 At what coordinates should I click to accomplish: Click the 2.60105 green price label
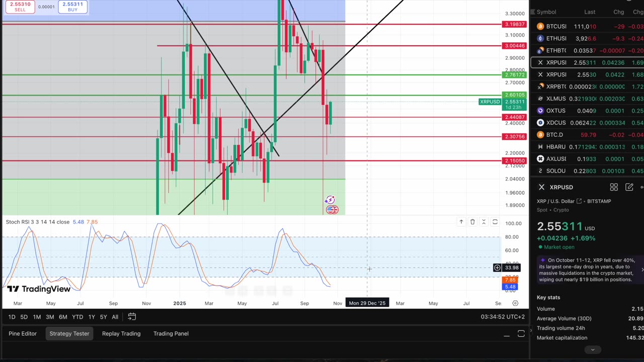coord(515,95)
